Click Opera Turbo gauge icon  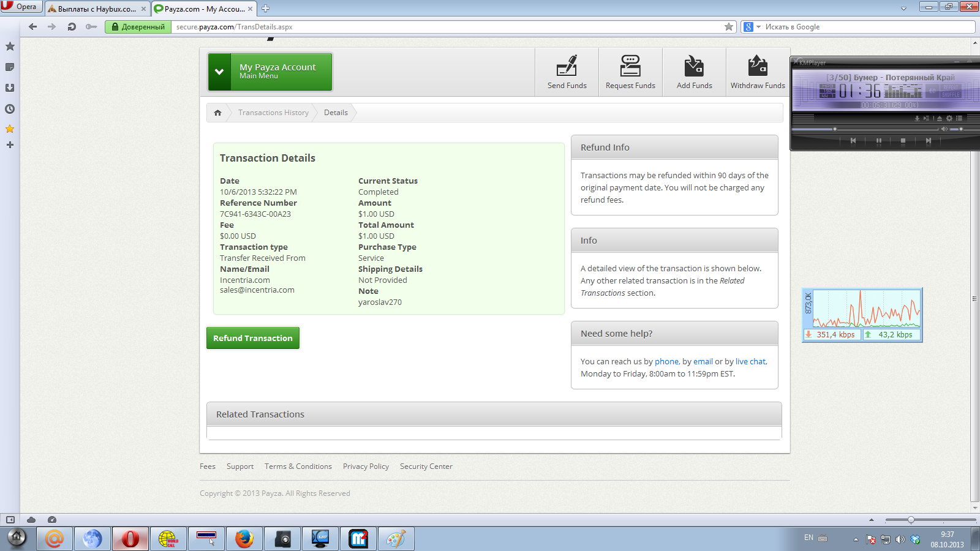[52, 520]
